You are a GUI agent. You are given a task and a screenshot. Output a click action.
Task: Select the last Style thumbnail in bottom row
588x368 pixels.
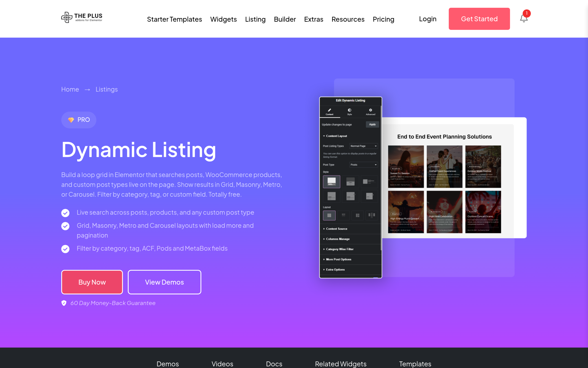click(369, 196)
